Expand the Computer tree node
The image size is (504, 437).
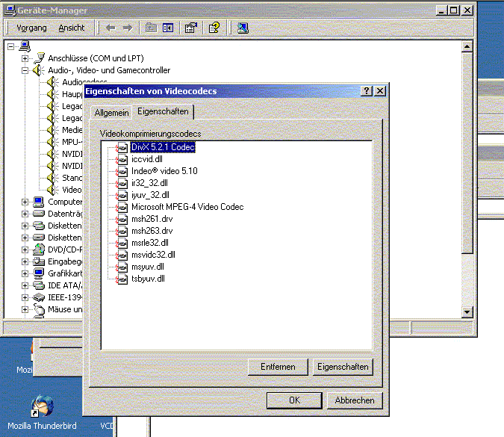tap(25, 202)
